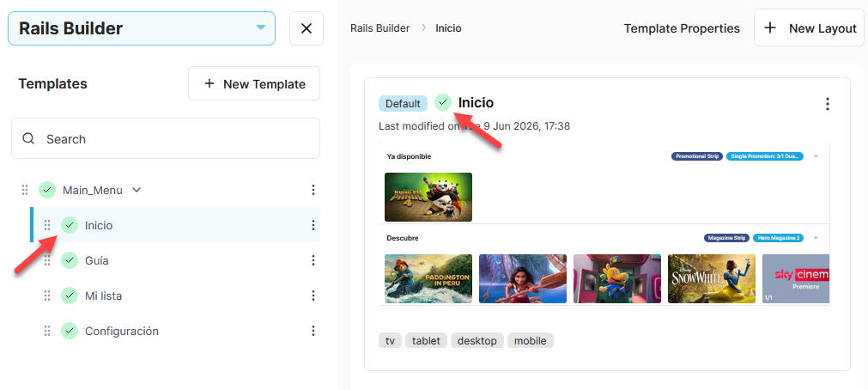Click the Kung Fu Panda 4 thumbnail
The image size is (868, 390).
click(x=428, y=197)
